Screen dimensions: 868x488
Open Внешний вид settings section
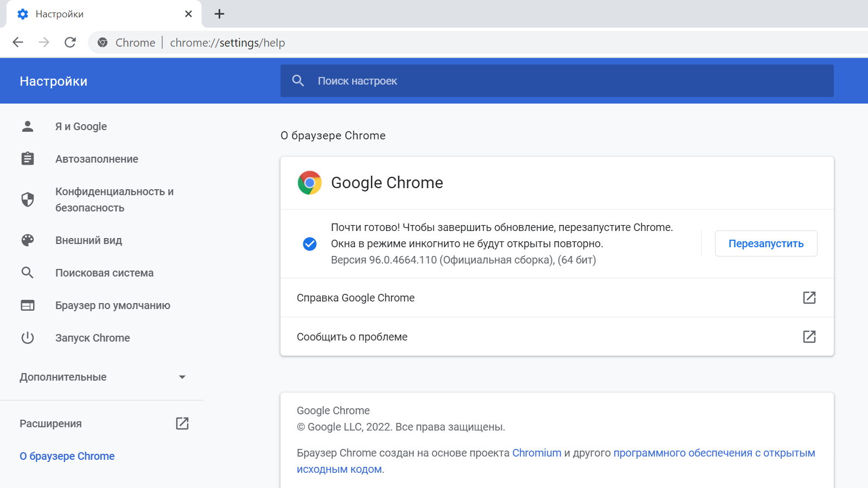tap(88, 240)
